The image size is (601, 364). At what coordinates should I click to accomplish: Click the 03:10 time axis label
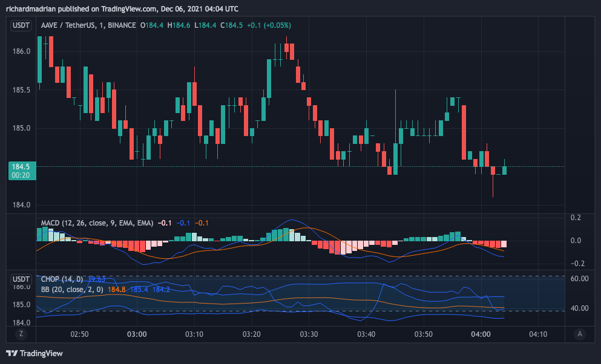194,334
